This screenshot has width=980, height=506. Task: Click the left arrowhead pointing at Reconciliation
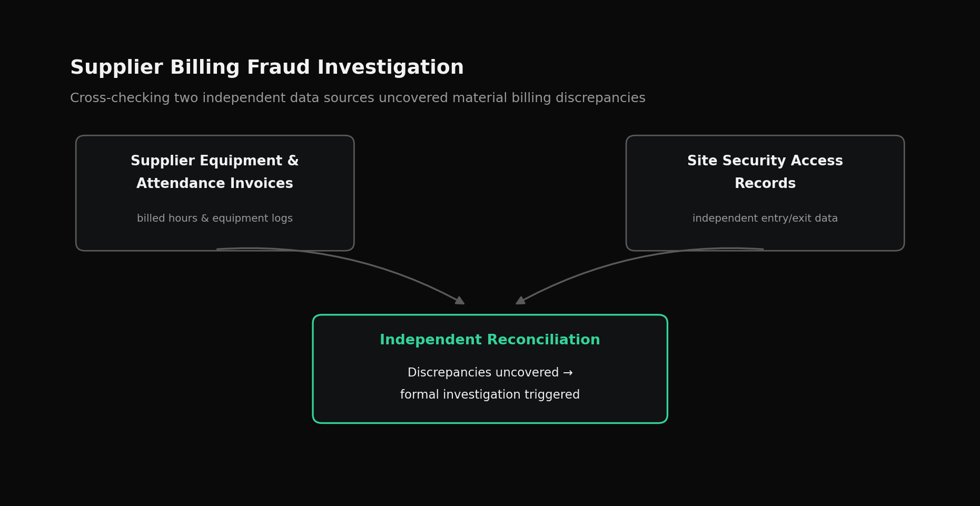(x=460, y=300)
